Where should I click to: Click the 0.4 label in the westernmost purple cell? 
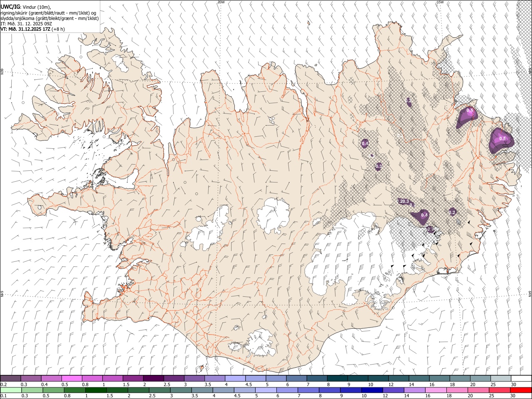365,143
